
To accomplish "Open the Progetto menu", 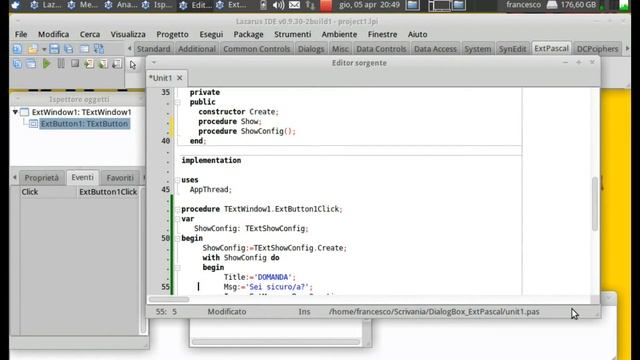I will (172, 34).
